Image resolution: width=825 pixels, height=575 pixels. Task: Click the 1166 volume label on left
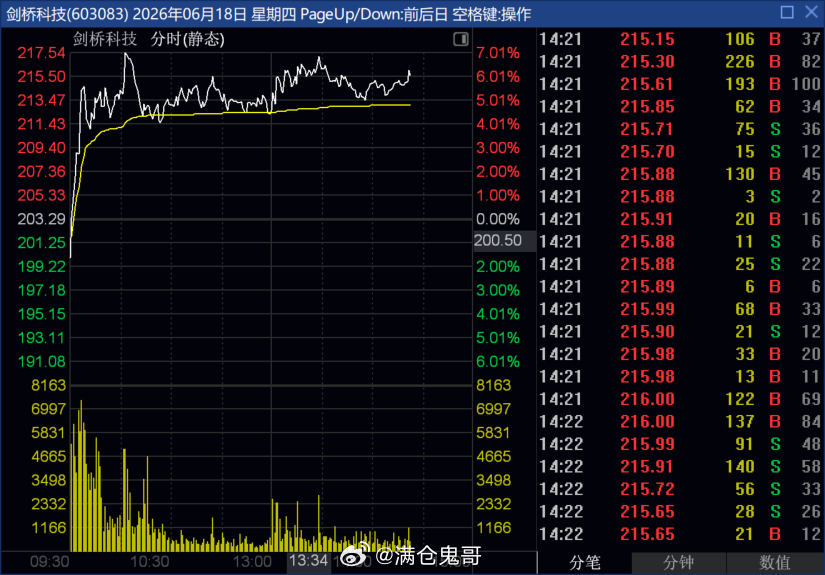(x=48, y=528)
